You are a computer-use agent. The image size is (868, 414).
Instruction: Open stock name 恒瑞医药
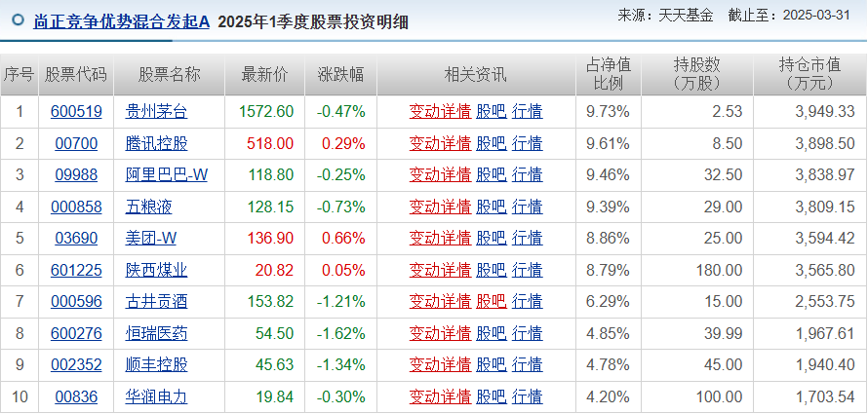(157, 334)
